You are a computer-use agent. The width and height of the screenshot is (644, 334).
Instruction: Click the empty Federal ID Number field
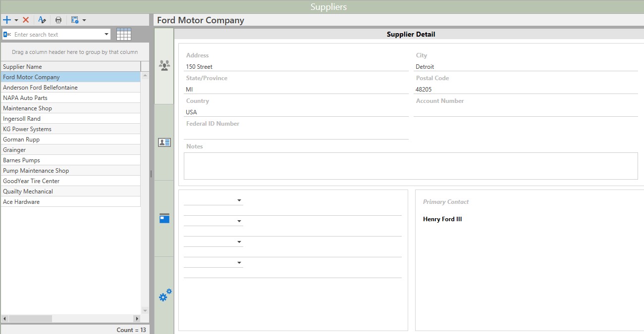tap(296, 135)
